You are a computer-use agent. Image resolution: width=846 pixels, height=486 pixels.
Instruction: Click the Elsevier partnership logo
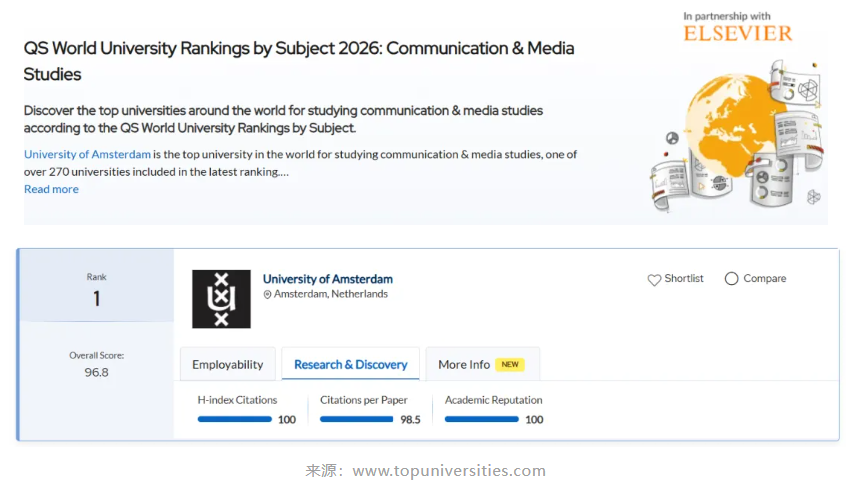[737, 28]
